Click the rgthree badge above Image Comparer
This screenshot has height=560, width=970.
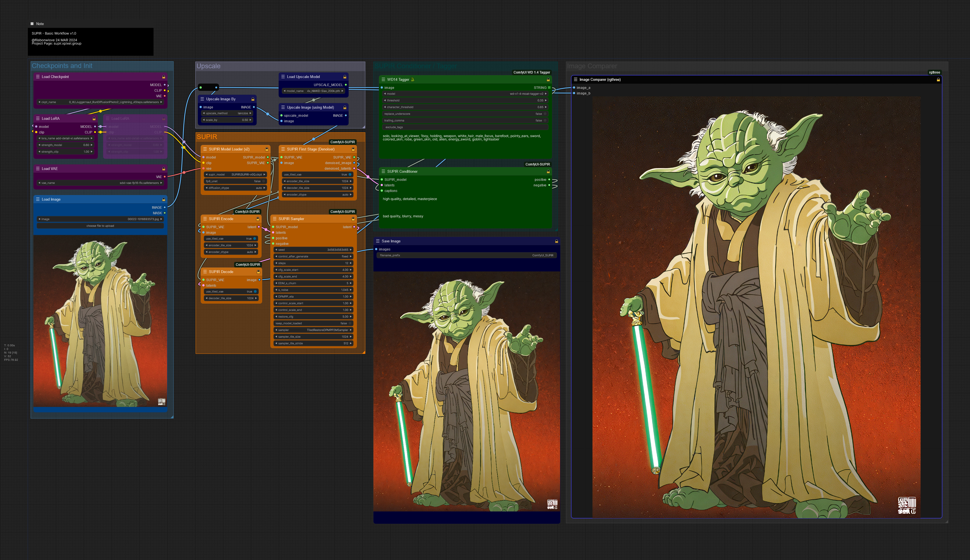pos(934,72)
